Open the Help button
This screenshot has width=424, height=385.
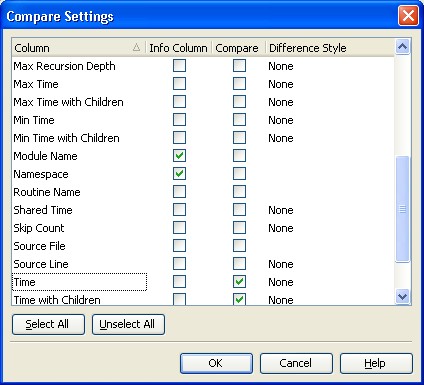tap(376, 363)
